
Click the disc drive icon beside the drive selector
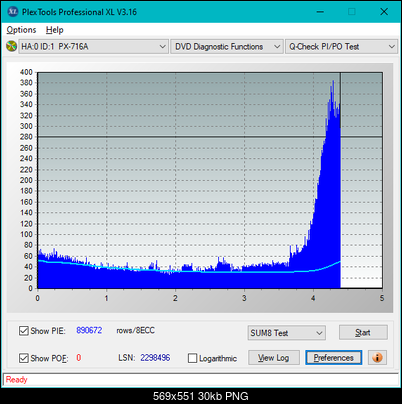(x=11, y=46)
